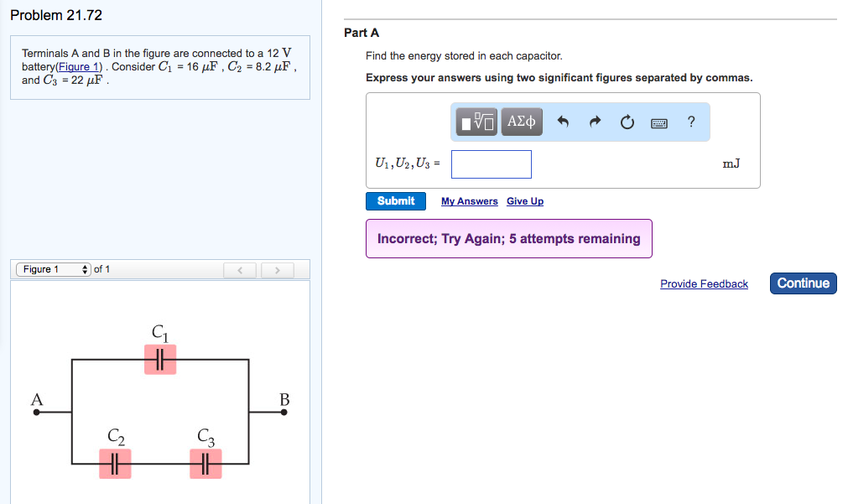Open the Provide Feedback link
The width and height of the screenshot is (848, 504).
click(x=704, y=283)
